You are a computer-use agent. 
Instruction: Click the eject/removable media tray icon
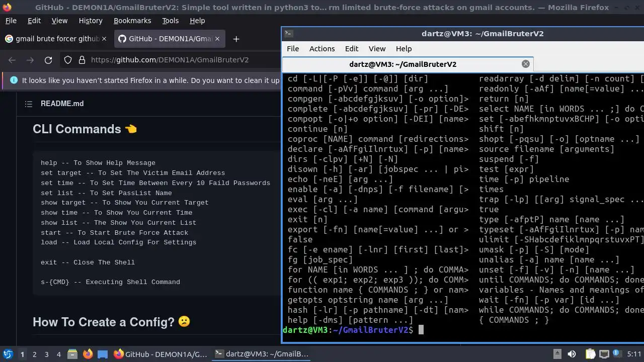coord(557,354)
